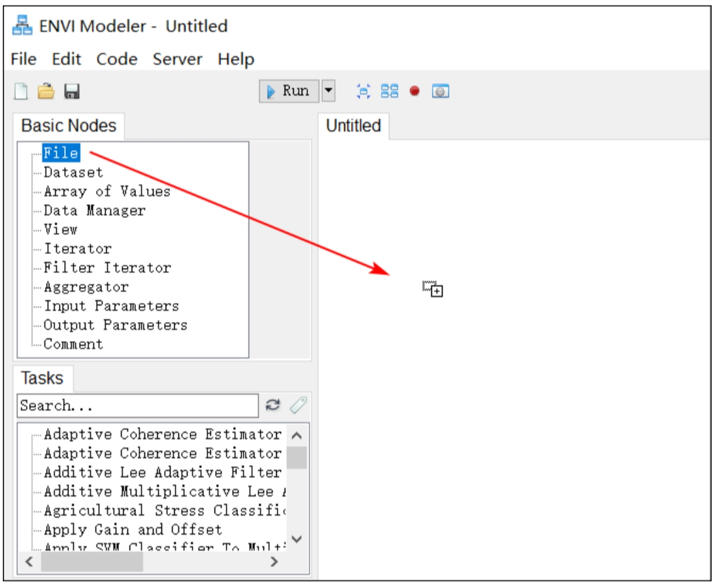
Task: Select the second Adaptive Coherence Estimator task
Action: 163,454
